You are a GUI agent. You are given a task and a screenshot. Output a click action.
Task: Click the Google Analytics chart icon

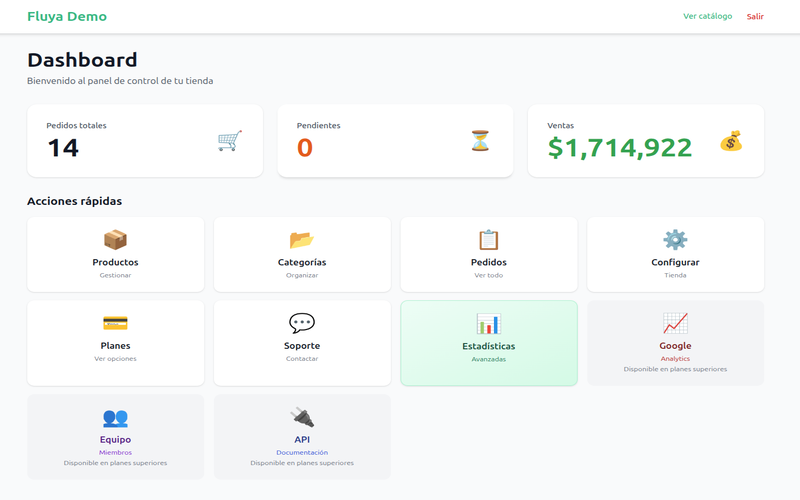point(675,323)
